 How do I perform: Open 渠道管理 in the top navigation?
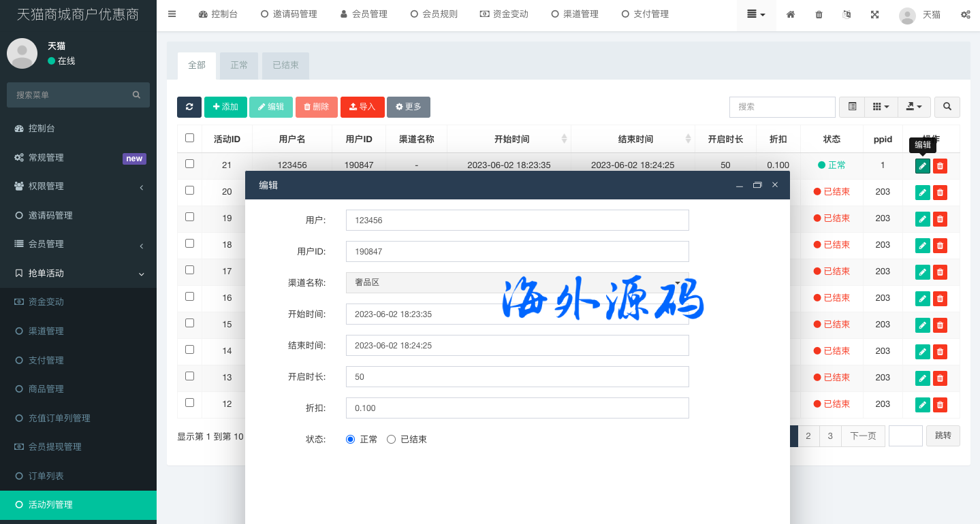pos(574,14)
